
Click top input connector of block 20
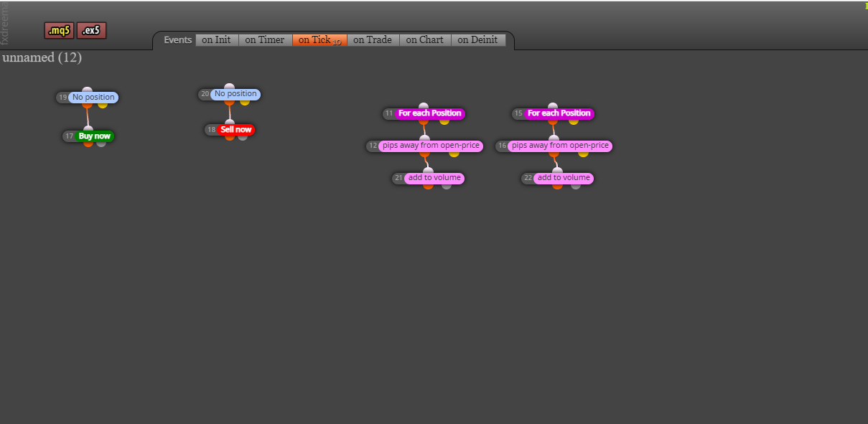pyautogui.click(x=229, y=87)
